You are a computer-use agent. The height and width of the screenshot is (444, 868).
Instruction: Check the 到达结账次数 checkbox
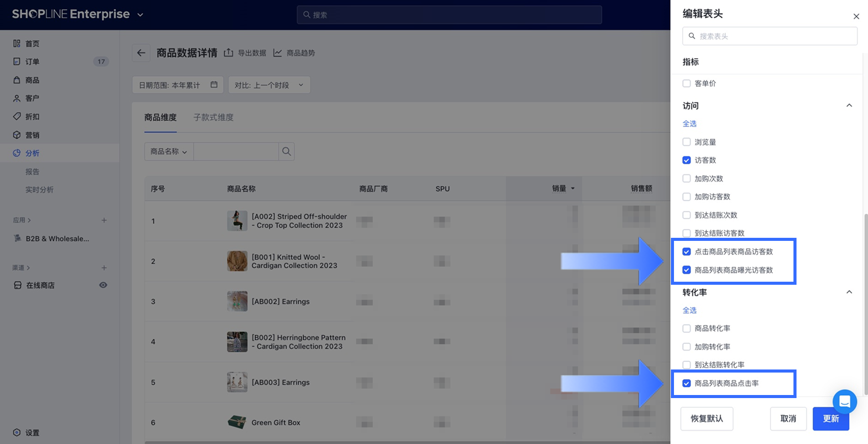[687, 215]
